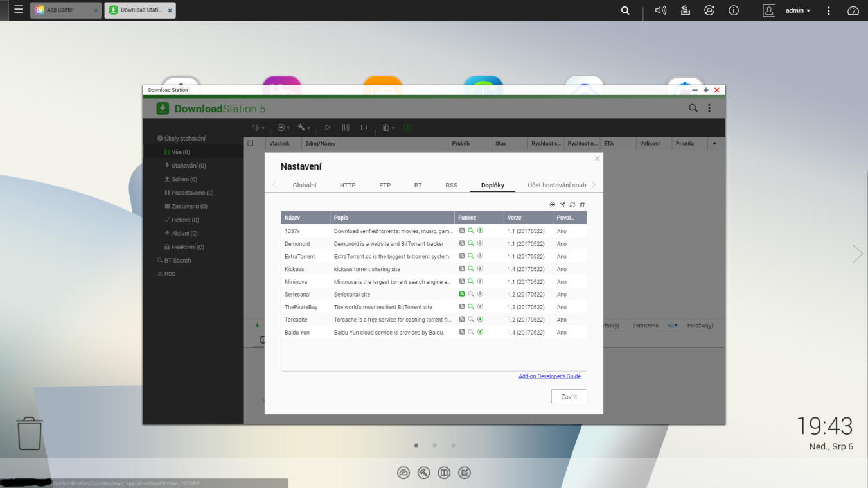Switch to the Účet hostování souborů tab
The width and height of the screenshot is (868, 488).
[x=557, y=186]
